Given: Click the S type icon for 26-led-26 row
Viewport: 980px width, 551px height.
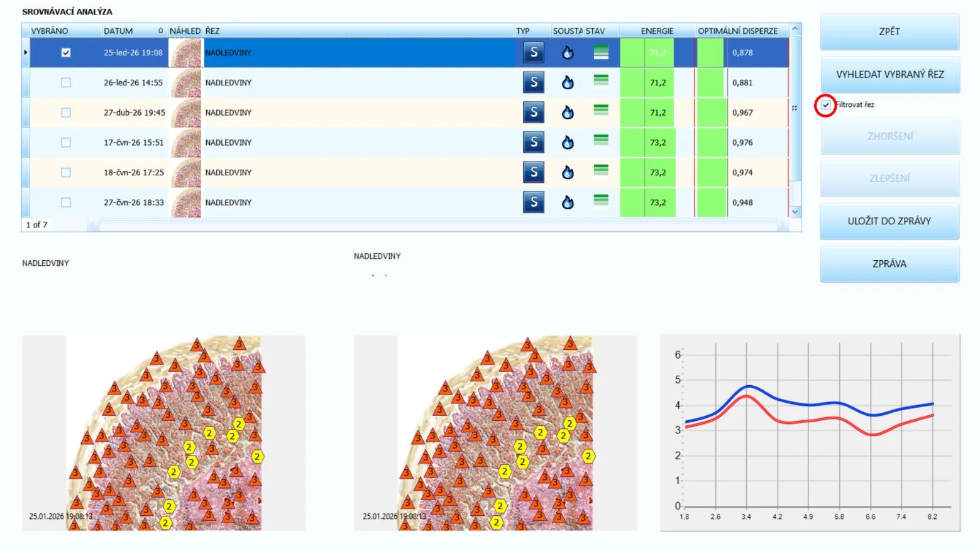Looking at the screenshot, I should pos(534,82).
